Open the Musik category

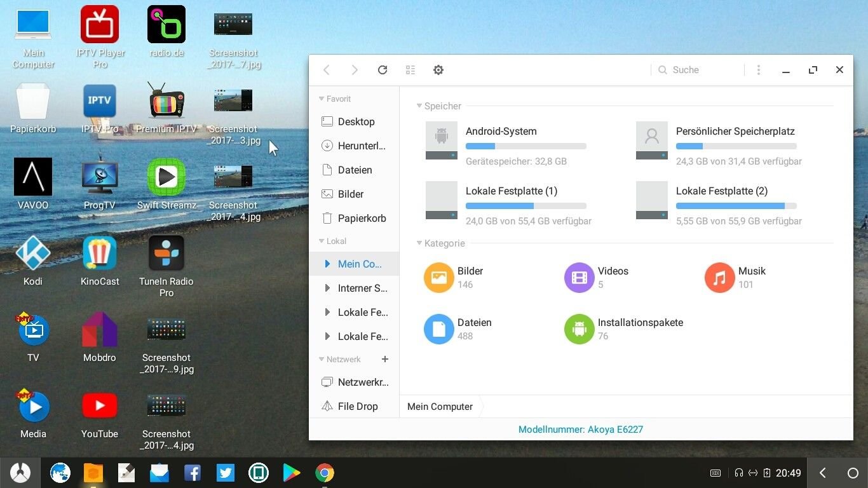735,278
